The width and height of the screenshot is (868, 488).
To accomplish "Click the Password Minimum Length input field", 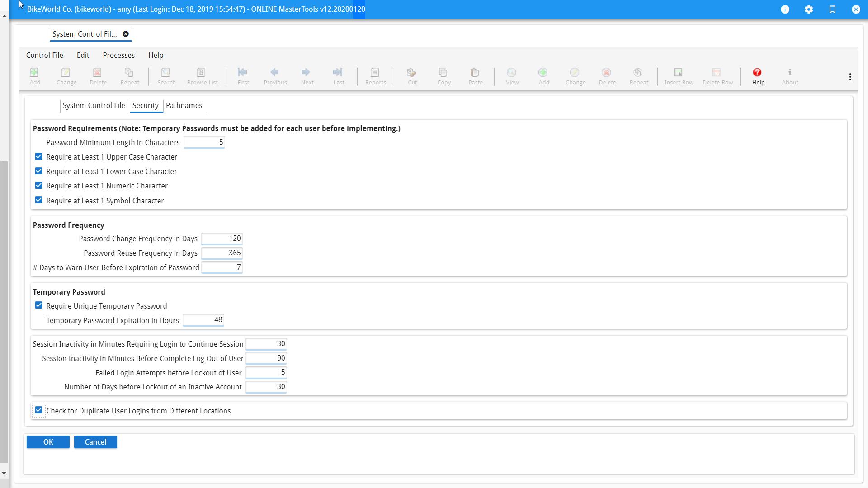I will pyautogui.click(x=204, y=142).
